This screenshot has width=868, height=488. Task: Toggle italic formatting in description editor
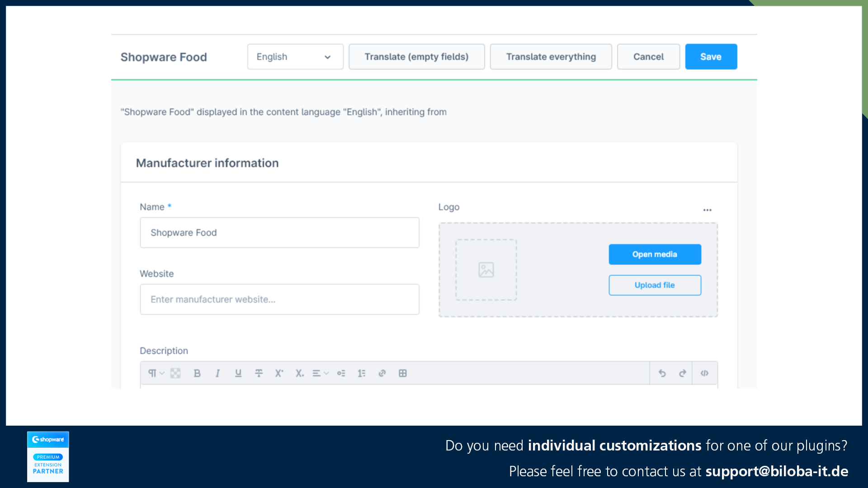click(217, 373)
